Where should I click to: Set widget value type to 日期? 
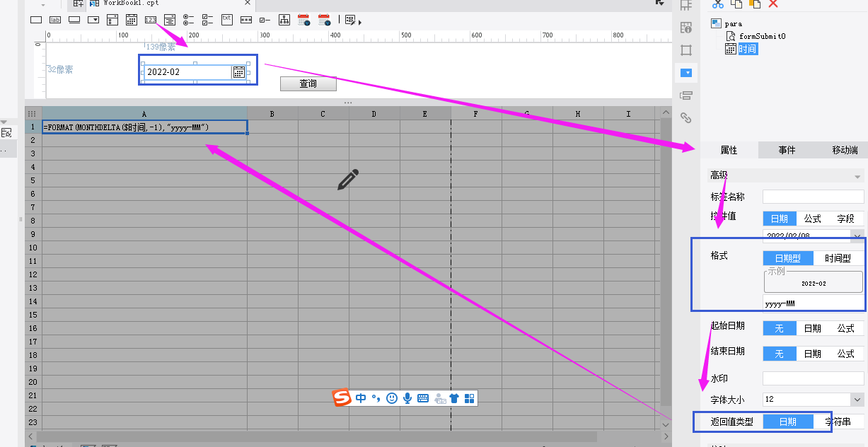click(780, 219)
